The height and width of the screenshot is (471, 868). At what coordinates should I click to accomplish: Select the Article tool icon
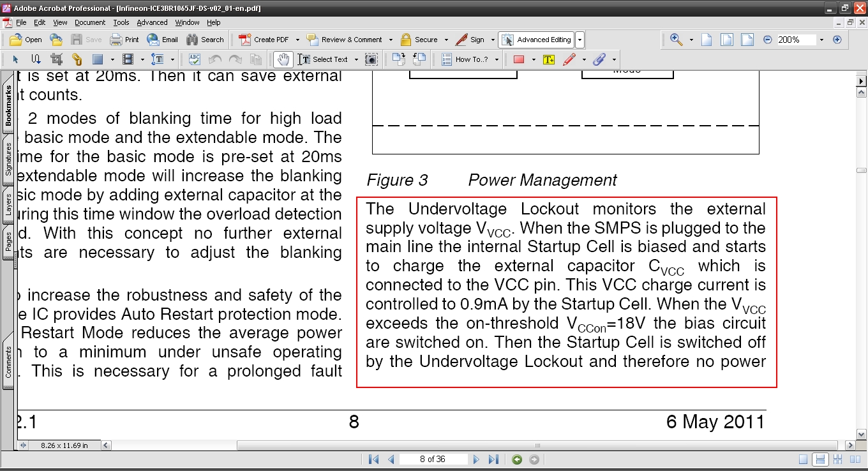36,59
